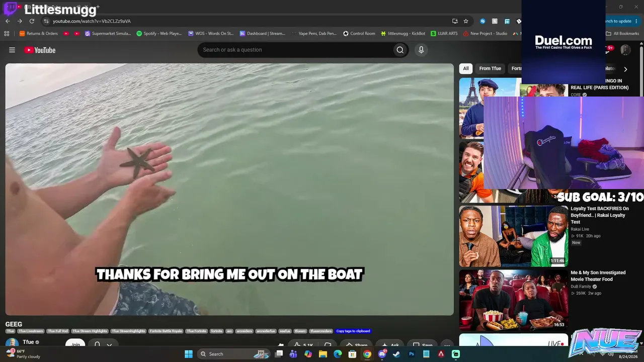
Task: Open the Windows Start menu
Action: click(x=189, y=354)
